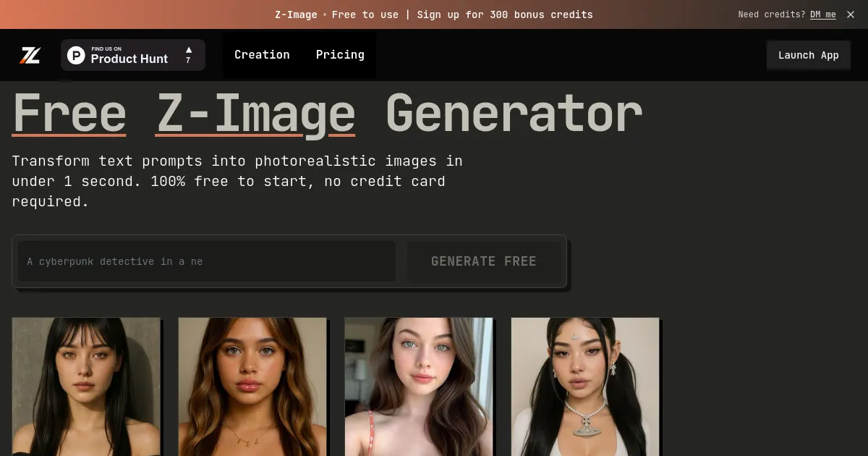The width and height of the screenshot is (868, 456).
Task: Click the prompt text input field
Action: coord(206,261)
